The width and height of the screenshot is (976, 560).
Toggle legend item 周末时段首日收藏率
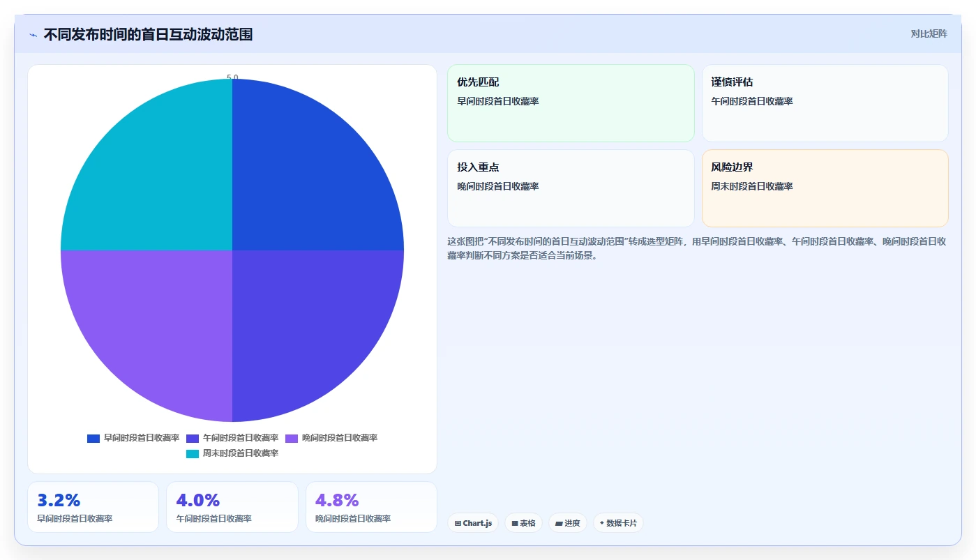coord(232,453)
